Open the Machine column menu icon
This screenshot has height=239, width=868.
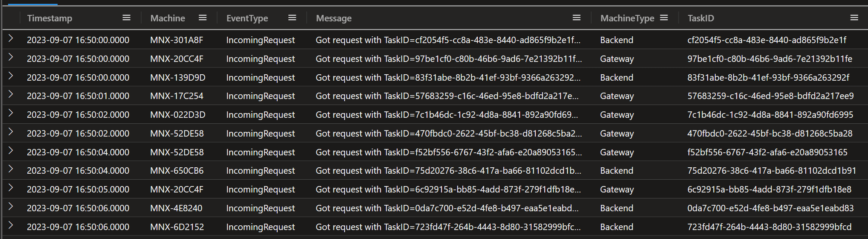tap(203, 18)
